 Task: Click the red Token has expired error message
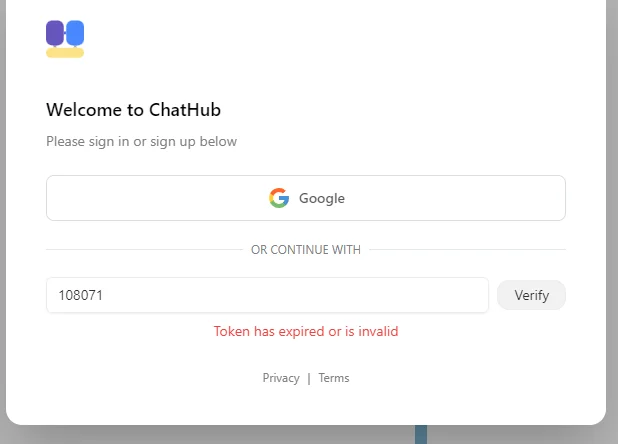tap(306, 331)
